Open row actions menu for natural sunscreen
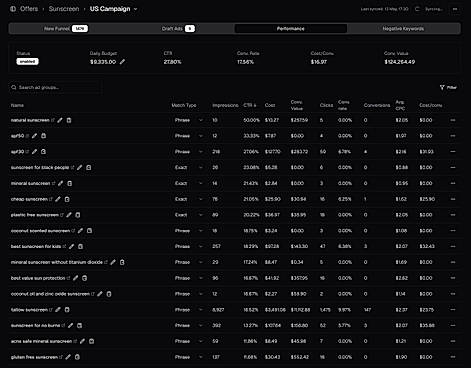The width and height of the screenshot is (471, 368). pos(453,120)
